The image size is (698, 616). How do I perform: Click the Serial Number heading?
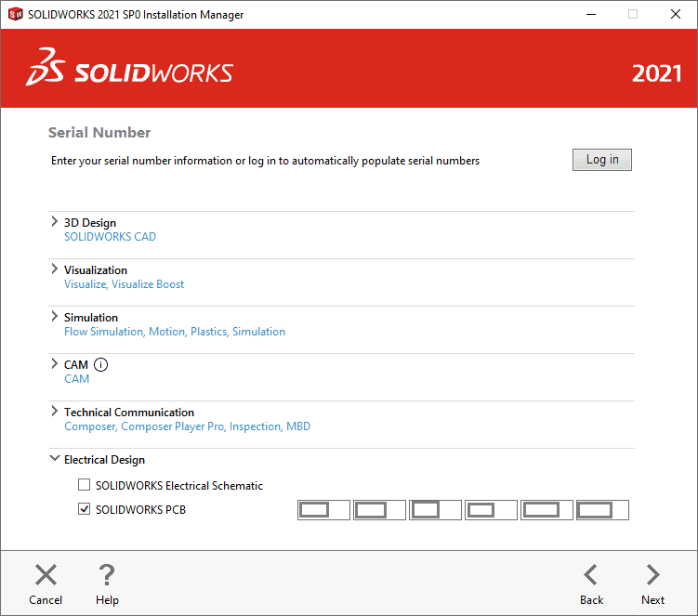click(99, 133)
